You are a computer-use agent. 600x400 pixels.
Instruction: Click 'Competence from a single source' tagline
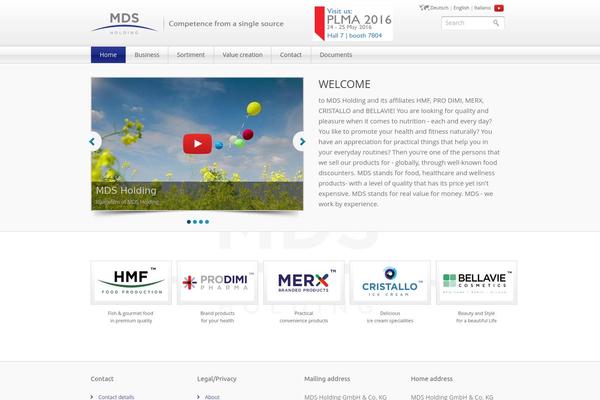tap(226, 24)
